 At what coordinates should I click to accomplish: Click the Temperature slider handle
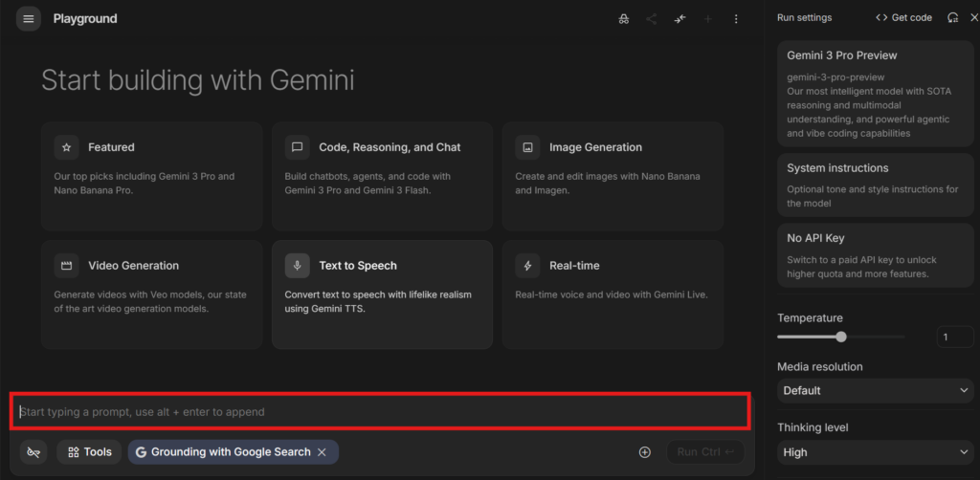[841, 337]
